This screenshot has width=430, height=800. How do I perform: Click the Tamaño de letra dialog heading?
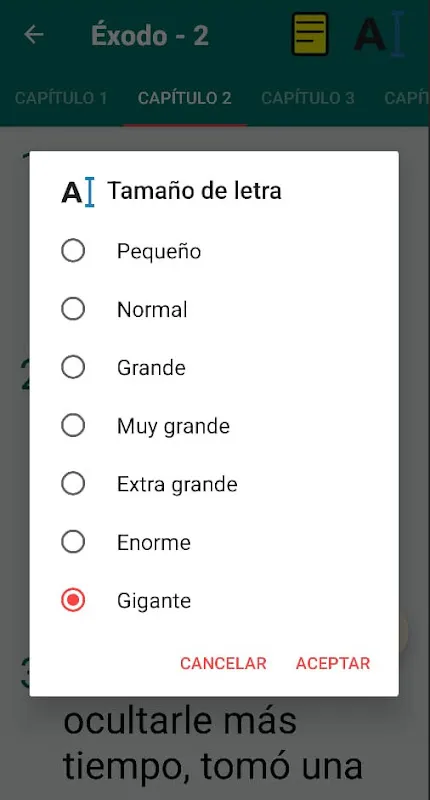[194, 191]
